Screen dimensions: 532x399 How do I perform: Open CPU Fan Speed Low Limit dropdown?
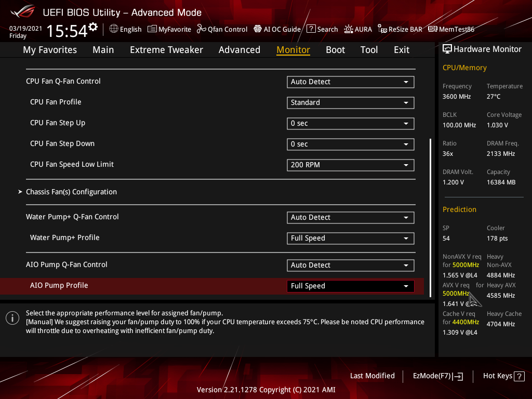351,165
